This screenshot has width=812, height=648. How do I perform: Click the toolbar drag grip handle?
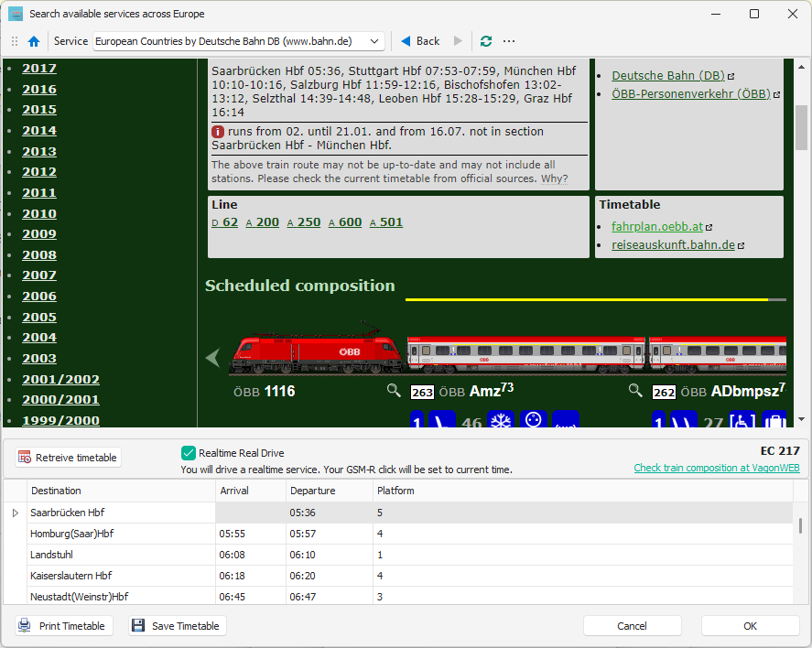(x=15, y=41)
